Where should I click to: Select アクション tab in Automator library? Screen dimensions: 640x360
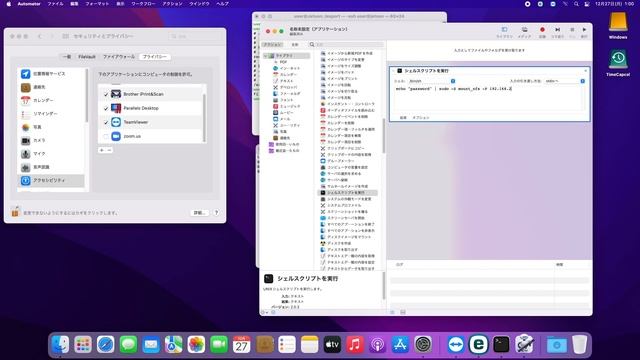tap(272, 44)
